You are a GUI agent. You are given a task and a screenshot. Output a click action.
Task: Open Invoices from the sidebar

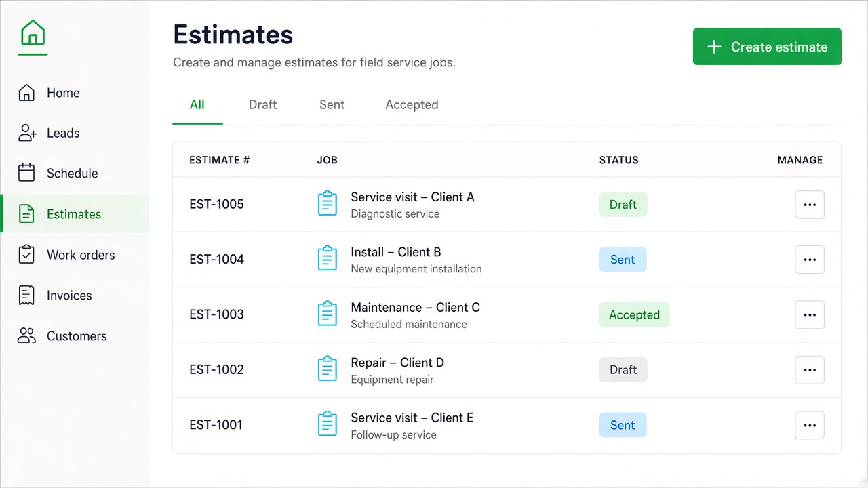(x=75, y=296)
